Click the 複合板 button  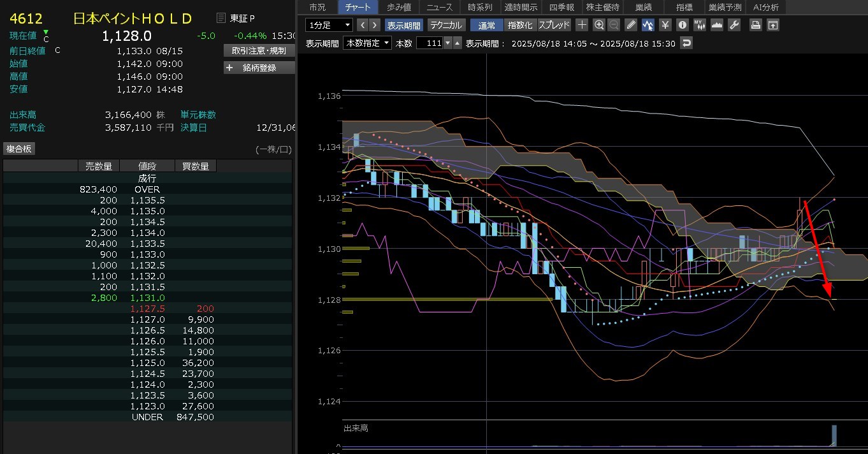point(19,149)
